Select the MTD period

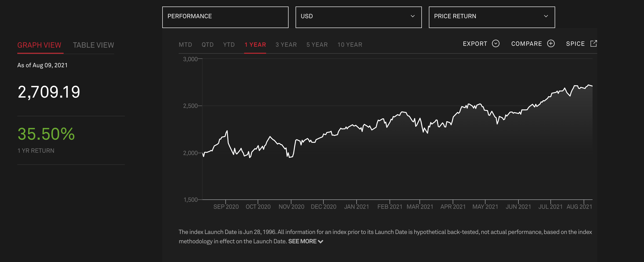(185, 44)
